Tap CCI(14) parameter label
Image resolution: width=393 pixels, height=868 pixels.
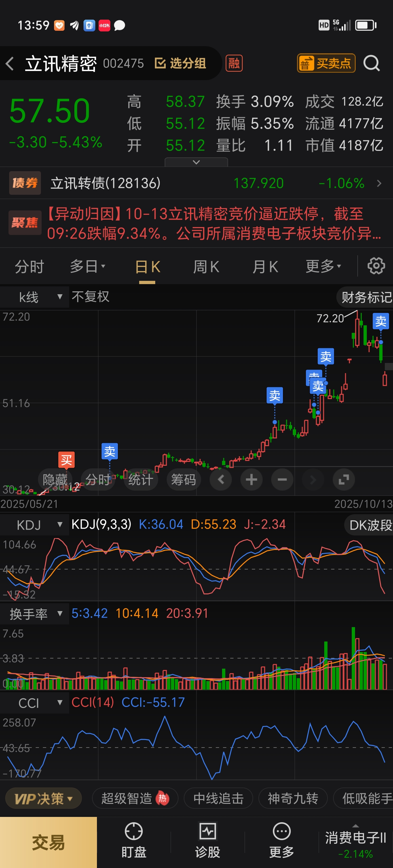click(93, 703)
